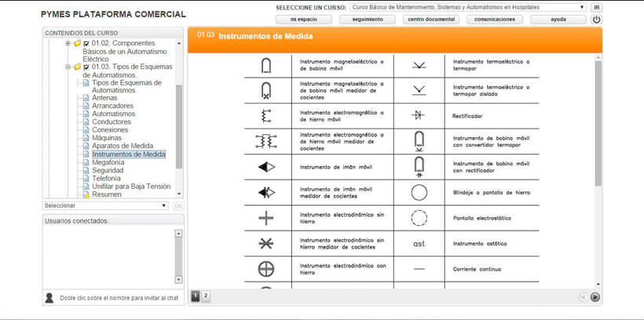
Task: Click the course tree scrollbar thumb
Action: coord(178,126)
